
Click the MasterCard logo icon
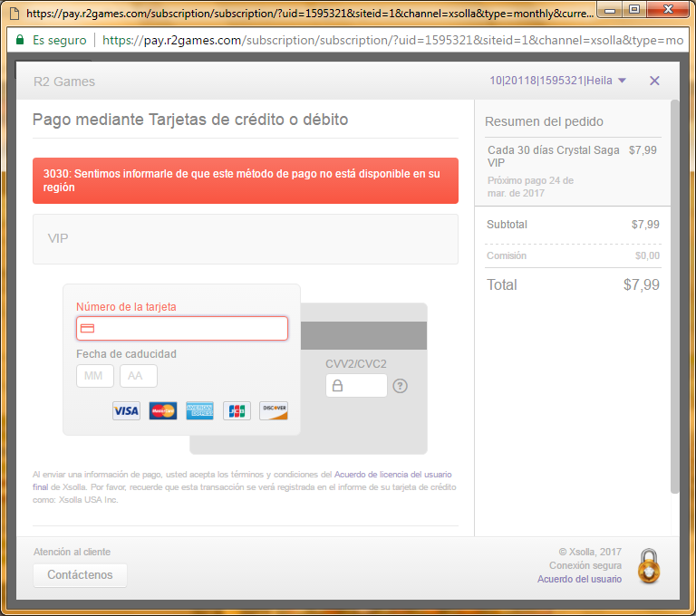[x=163, y=410]
